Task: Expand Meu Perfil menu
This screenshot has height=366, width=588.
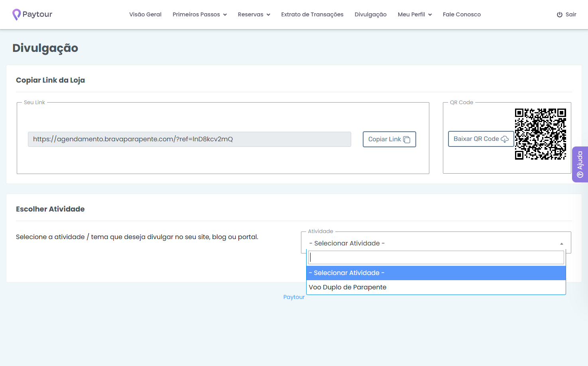Action: tap(415, 14)
